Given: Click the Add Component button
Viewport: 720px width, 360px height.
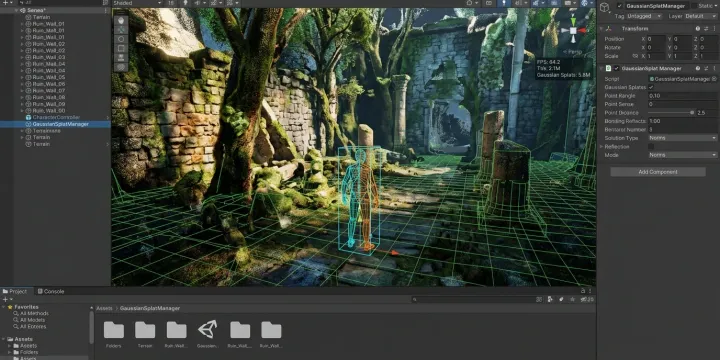Looking at the screenshot, I should (658, 172).
